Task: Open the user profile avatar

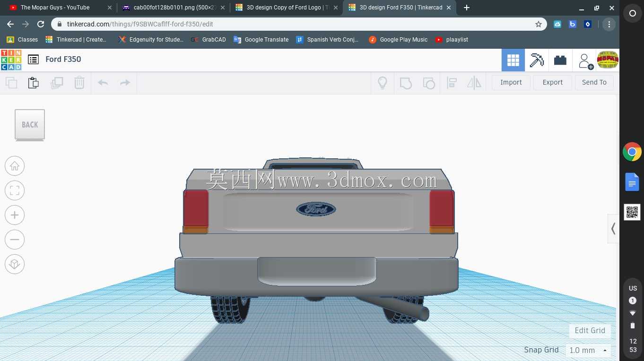Action: pos(608,60)
